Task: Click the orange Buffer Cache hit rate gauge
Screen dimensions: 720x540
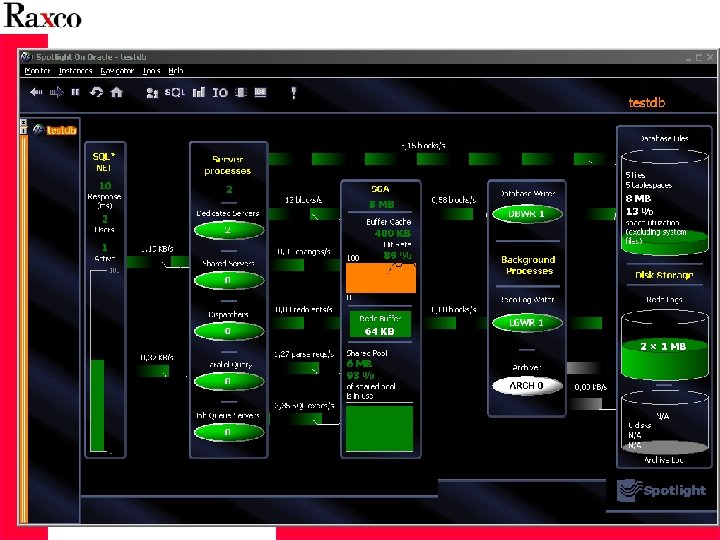Action: 381,278
